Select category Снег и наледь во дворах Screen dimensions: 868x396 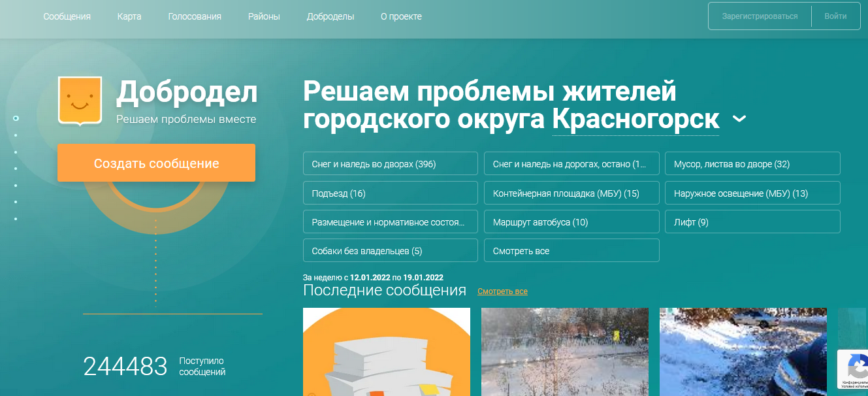(390, 164)
